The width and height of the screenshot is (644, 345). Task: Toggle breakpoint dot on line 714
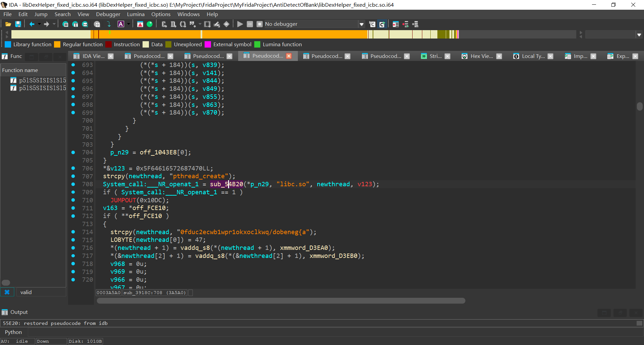coord(73,232)
